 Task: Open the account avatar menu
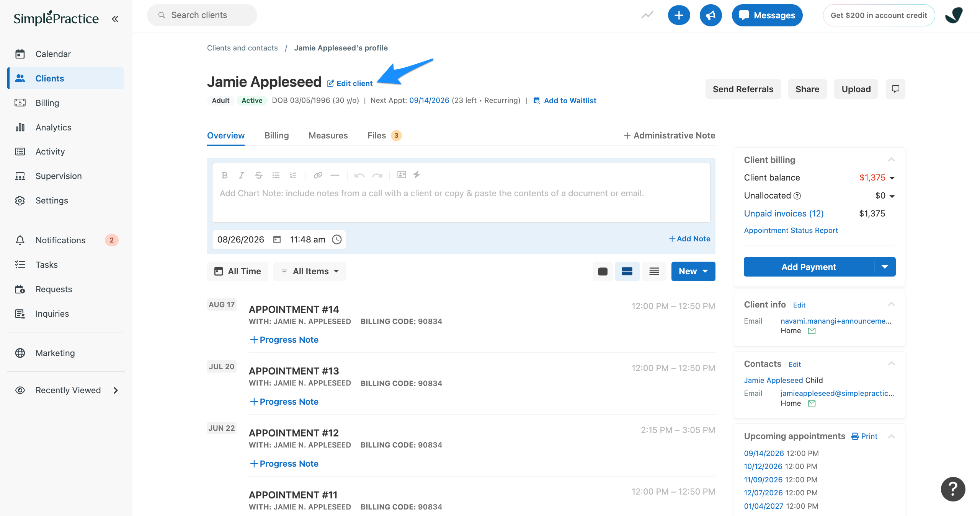click(954, 15)
